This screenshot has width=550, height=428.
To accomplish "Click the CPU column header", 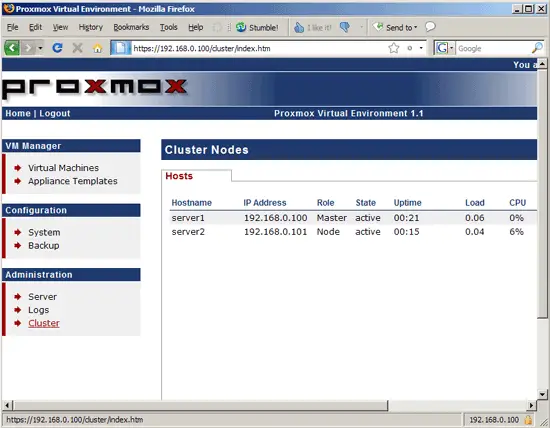I will 517,202.
